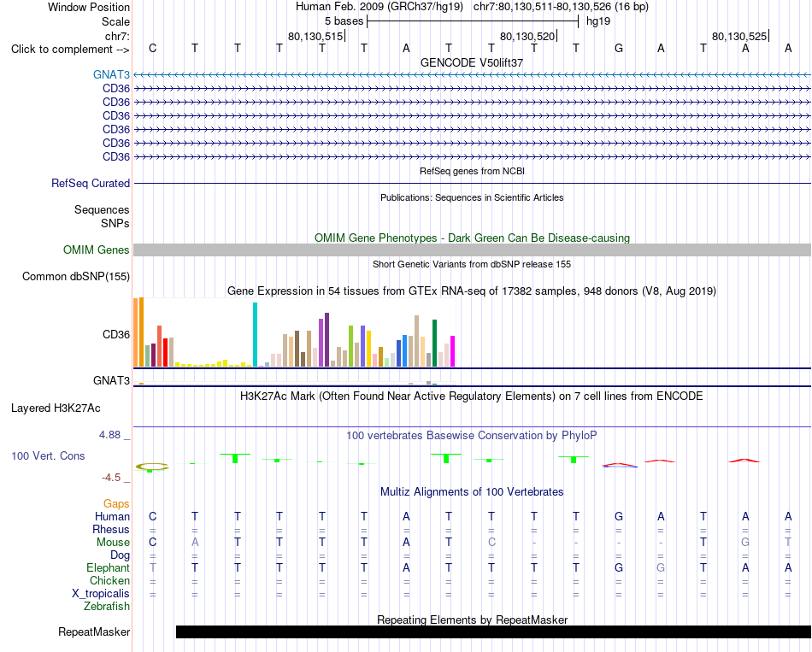Viewport: 812px width, 652px height.
Task: Click the tall orange bar in the CD36 expression chart
Action: [x=141, y=332]
